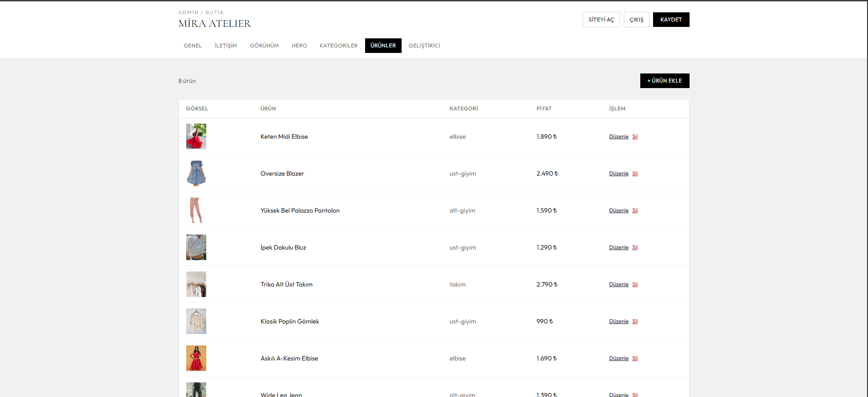Screen dimensions: 868x397
Task: Delete the Askılı A-Kesim Elbise product
Action: tap(635, 358)
